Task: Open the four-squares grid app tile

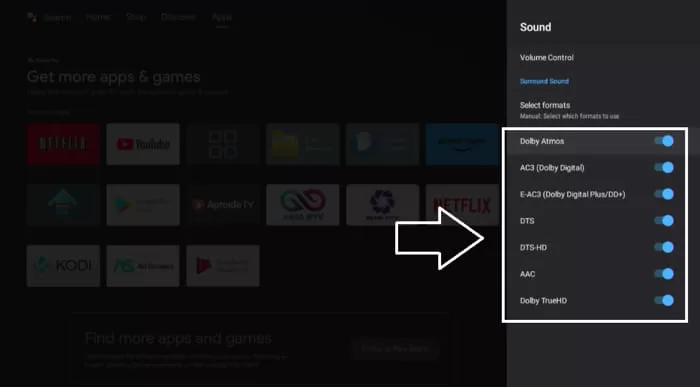Action: click(223, 144)
